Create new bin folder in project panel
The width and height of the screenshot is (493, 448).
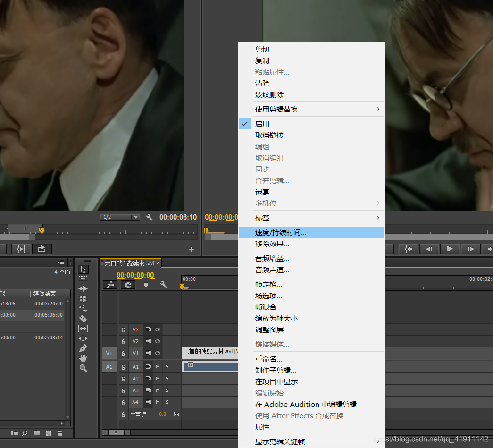point(37,433)
